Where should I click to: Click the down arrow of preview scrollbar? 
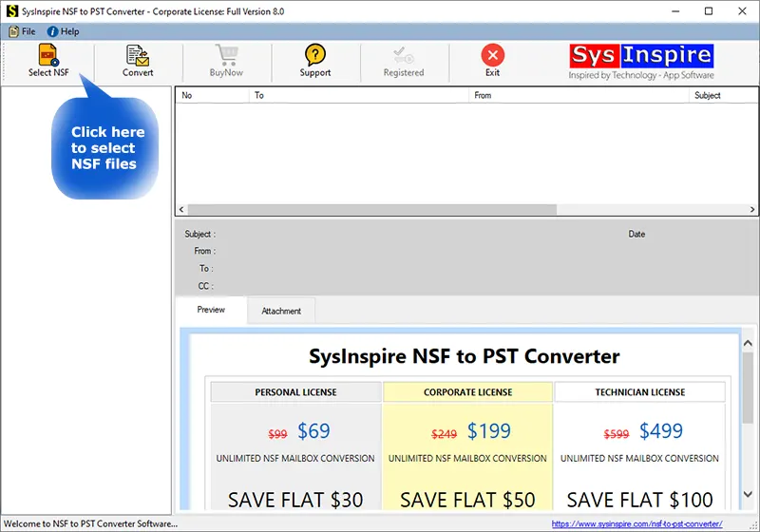[748, 494]
